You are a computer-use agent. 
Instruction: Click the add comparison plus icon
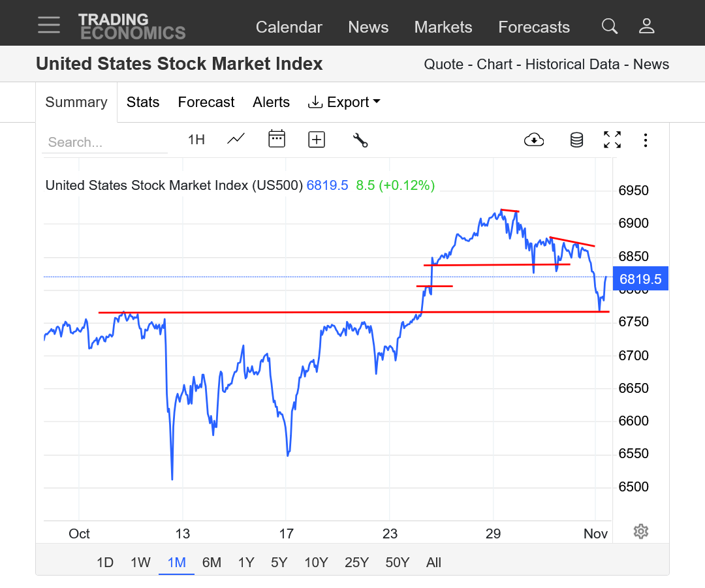[x=317, y=139]
